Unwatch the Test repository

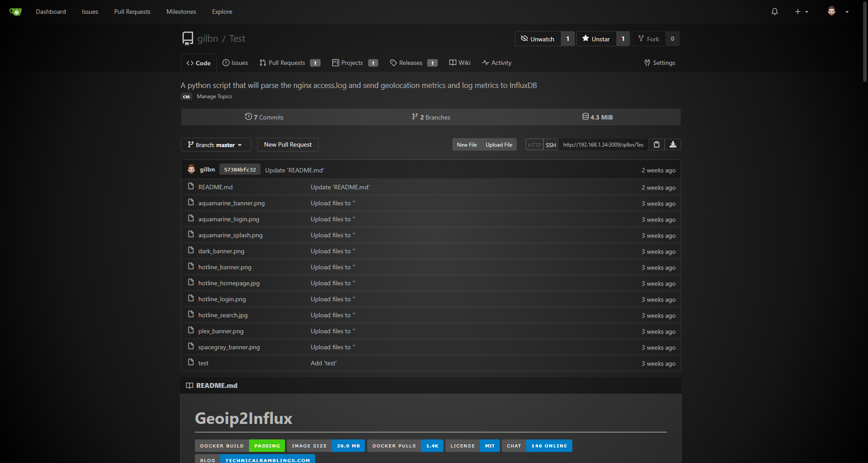click(x=538, y=39)
